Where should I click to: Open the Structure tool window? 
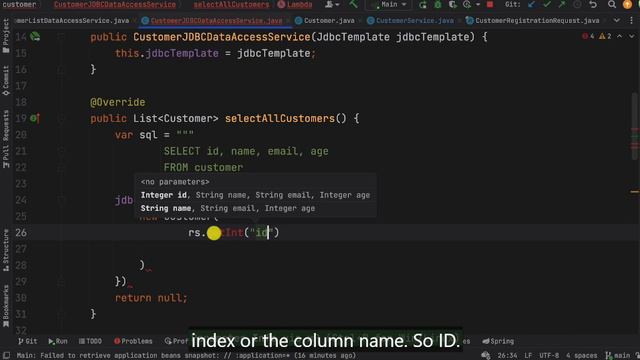pos(6,250)
